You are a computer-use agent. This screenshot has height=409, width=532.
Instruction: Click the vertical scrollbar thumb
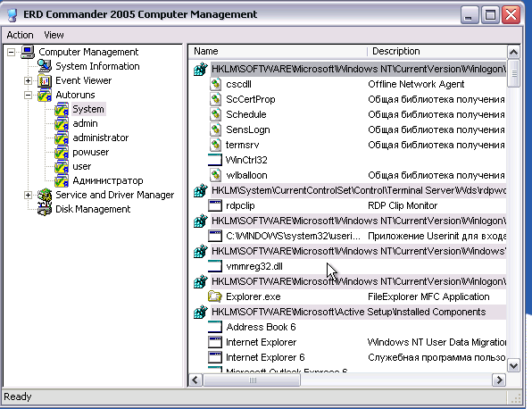(513, 73)
